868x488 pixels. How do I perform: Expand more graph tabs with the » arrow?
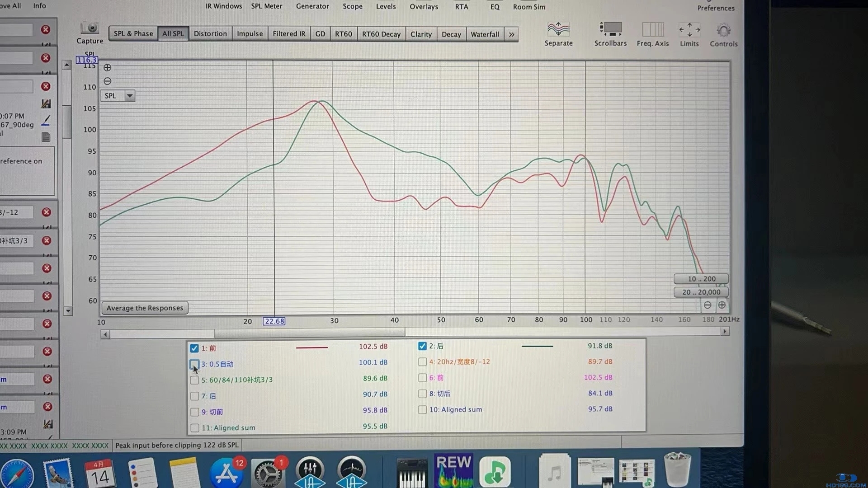(x=511, y=34)
